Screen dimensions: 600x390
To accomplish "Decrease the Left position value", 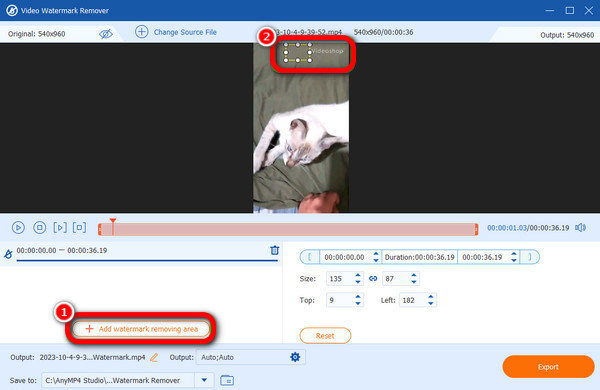I will tap(430, 303).
